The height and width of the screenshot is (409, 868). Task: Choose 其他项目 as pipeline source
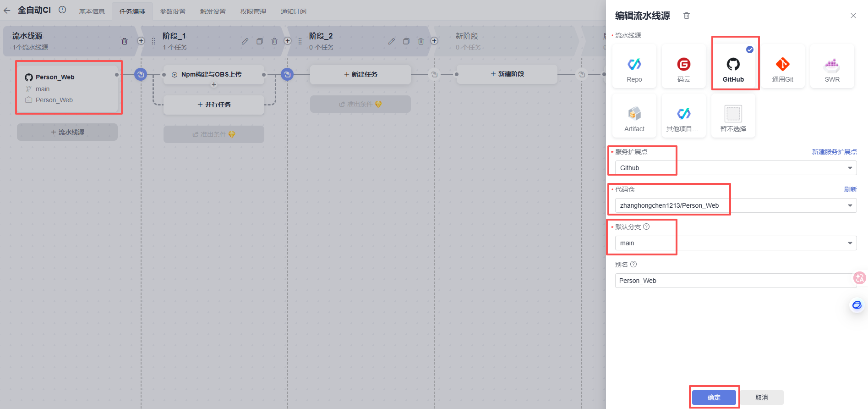click(684, 116)
